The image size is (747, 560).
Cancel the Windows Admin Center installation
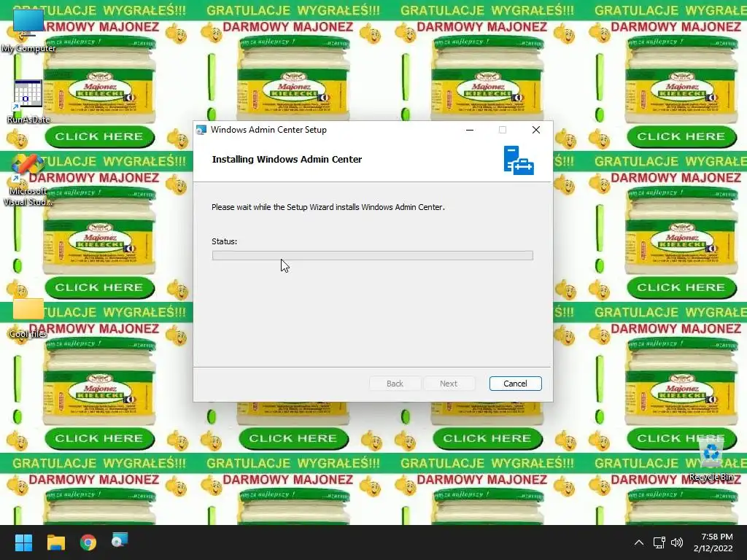coord(516,384)
